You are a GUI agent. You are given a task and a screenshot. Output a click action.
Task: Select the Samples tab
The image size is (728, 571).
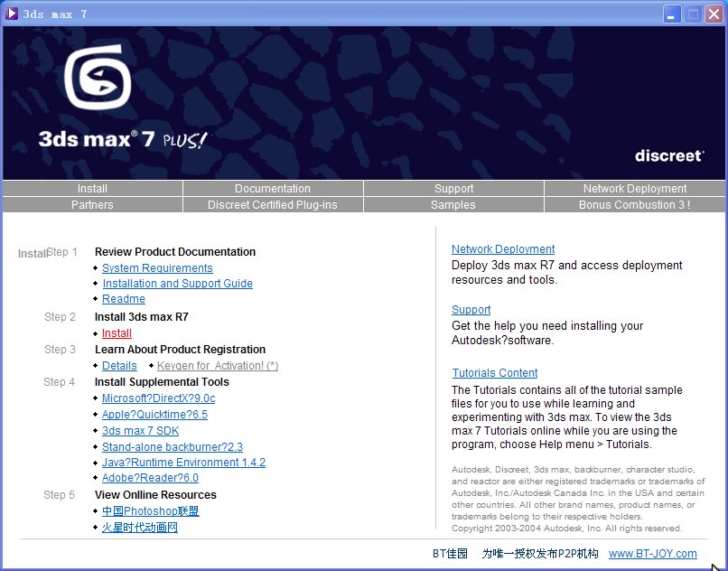[x=453, y=204]
